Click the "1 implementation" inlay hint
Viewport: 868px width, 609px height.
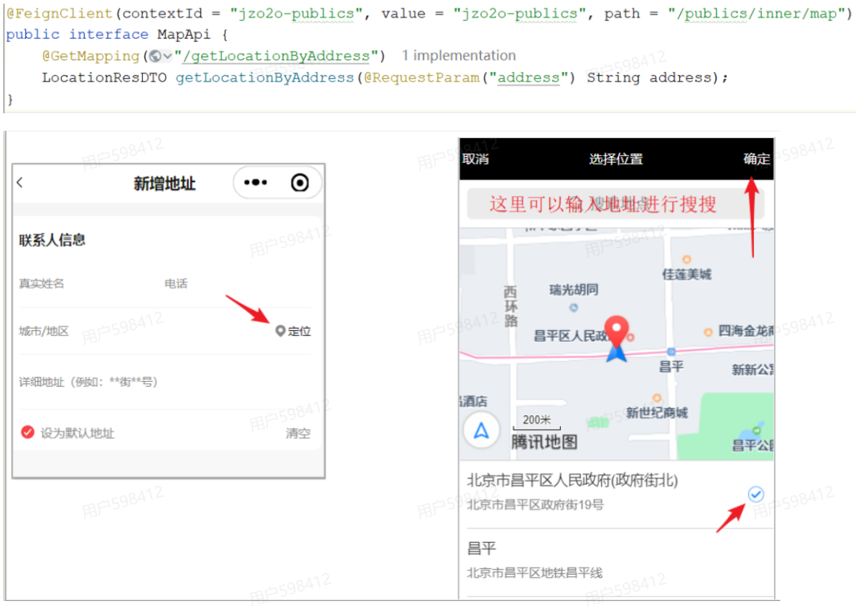459,55
